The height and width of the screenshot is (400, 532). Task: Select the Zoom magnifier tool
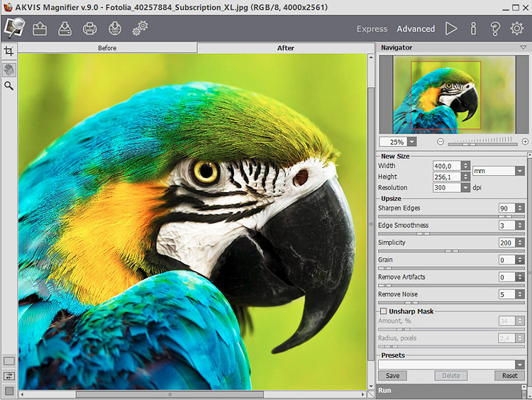(9, 86)
